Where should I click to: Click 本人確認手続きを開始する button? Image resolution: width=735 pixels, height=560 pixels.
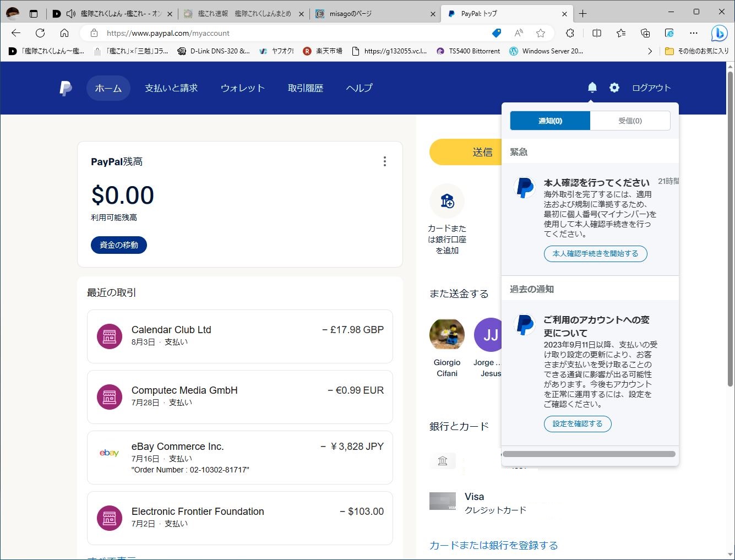point(596,254)
